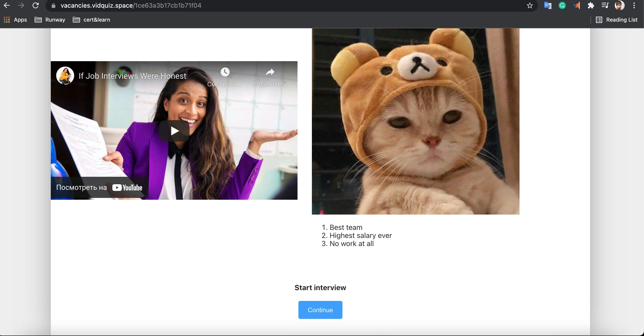The height and width of the screenshot is (336, 644).
Task: Open the media playlist control icon
Action: tap(605, 5)
